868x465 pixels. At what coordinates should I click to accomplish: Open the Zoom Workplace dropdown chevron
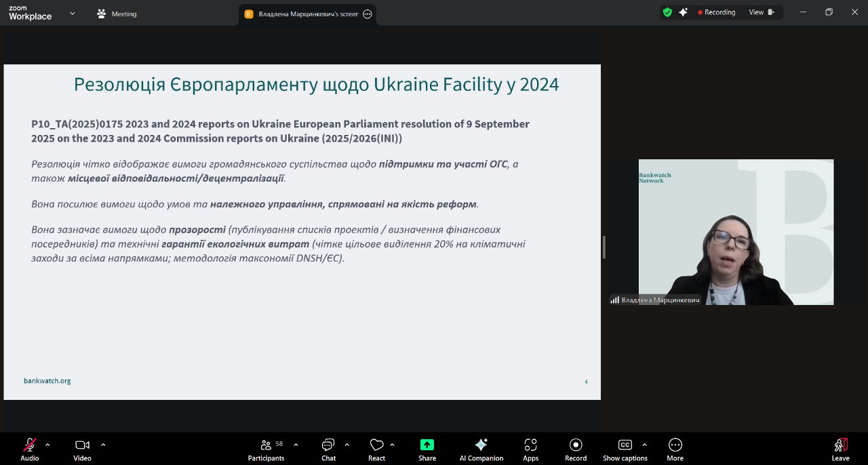click(x=73, y=13)
